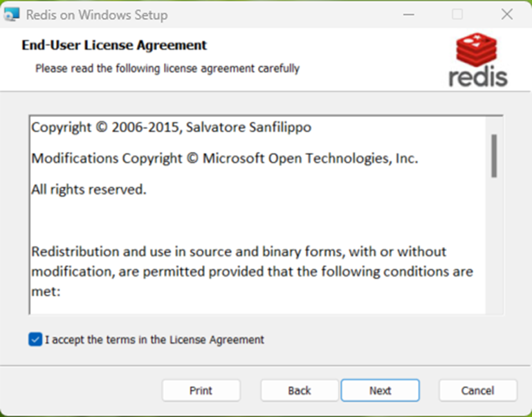The image size is (532, 417).
Task: Minimize the Redis on Windows Setup window
Action: coord(408,15)
